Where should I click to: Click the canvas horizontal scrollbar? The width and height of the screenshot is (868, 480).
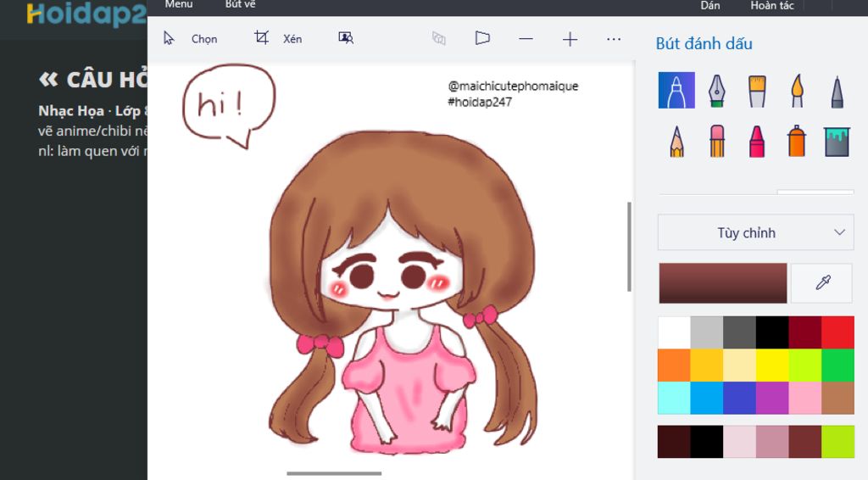point(334,473)
